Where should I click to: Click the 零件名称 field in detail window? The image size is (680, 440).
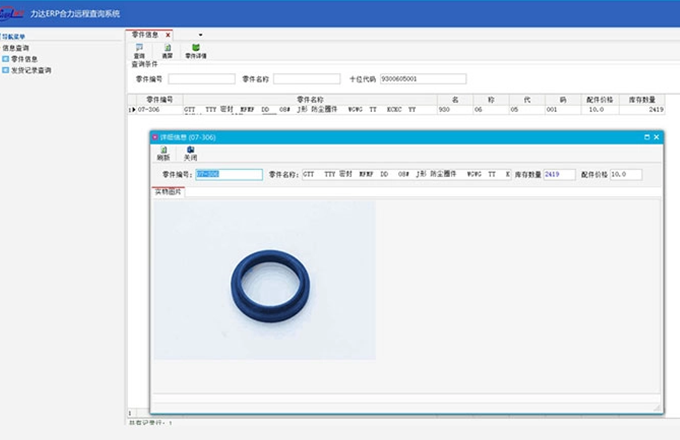407,174
